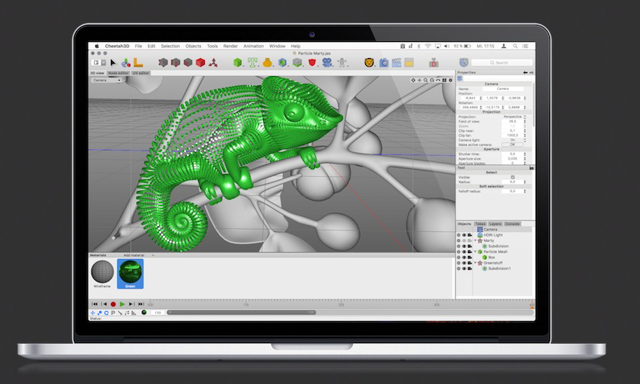This screenshot has height=384, width=640.
Task: Jump to the timeline end
Action: (x=140, y=304)
